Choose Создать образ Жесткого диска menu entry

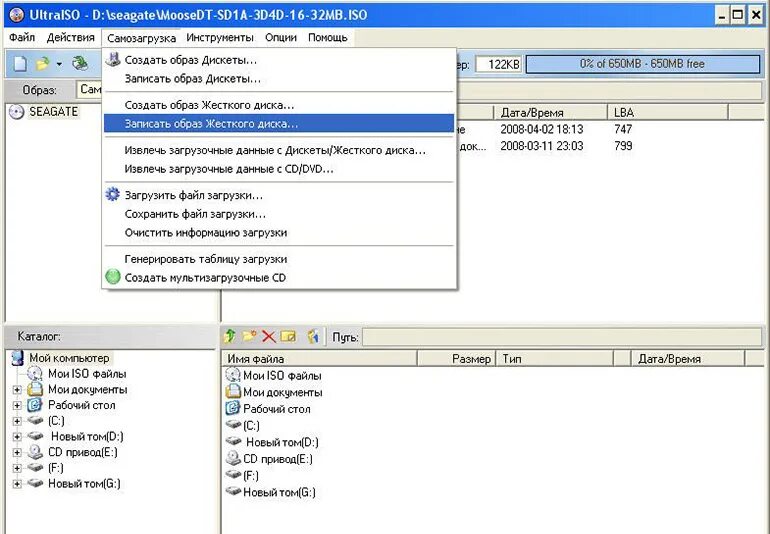tap(279, 105)
